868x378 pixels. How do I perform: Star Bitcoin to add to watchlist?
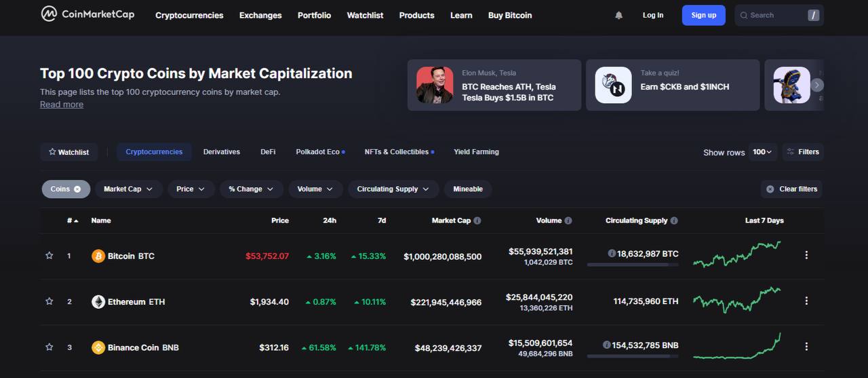[x=50, y=256]
